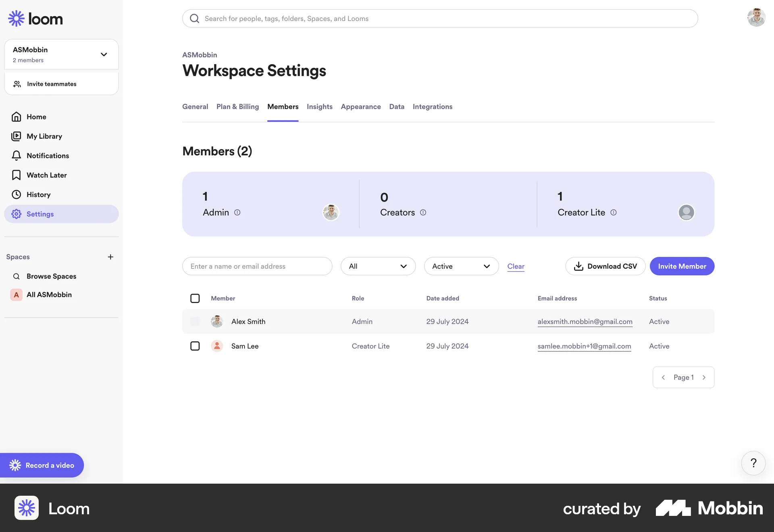Click the Invite Member button
This screenshot has width=774, height=532.
(x=682, y=266)
